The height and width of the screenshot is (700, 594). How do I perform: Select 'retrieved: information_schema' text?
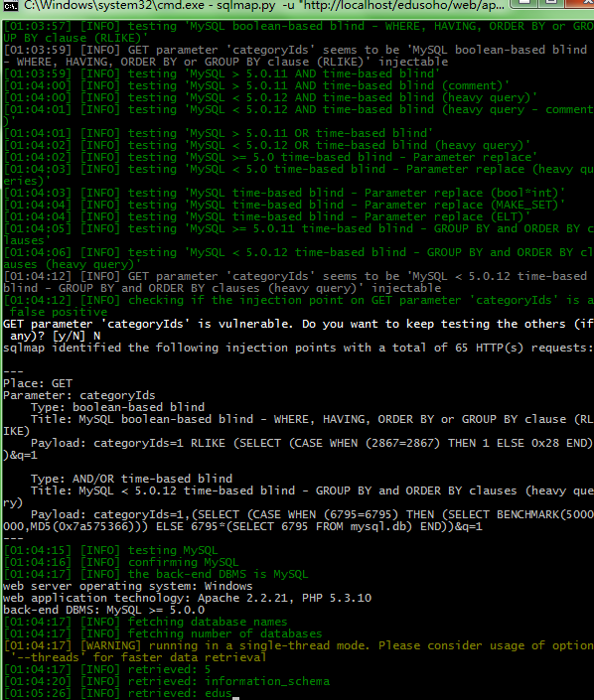click(228, 681)
